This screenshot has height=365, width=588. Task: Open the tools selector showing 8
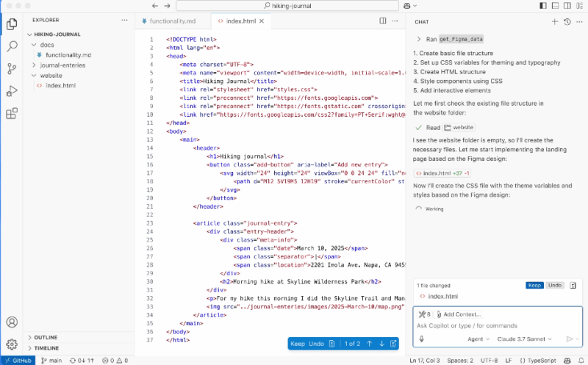(425, 314)
